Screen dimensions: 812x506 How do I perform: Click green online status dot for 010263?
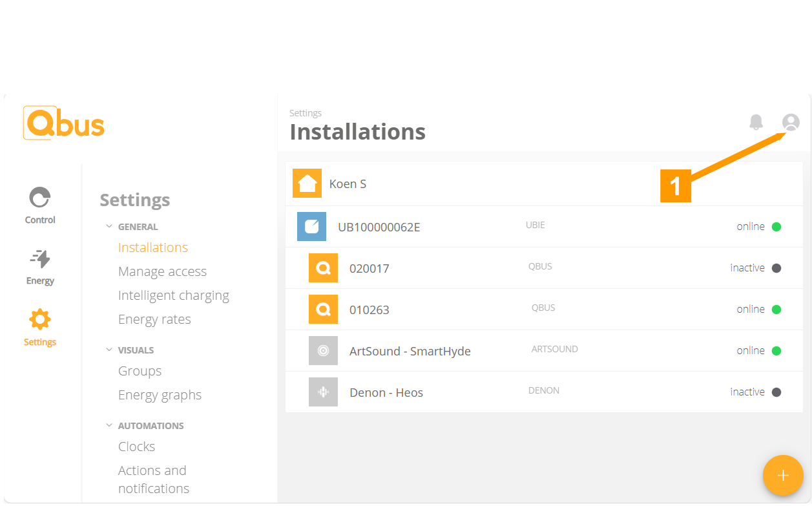(x=776, y=310)
